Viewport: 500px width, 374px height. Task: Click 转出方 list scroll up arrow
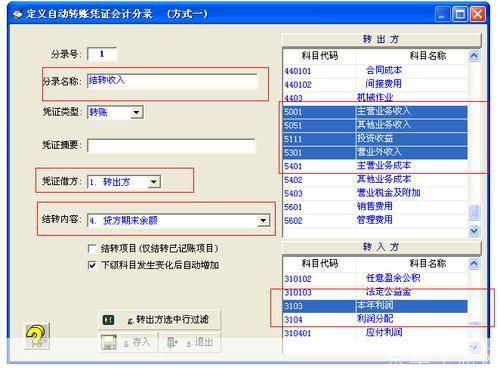pos(474,55)
